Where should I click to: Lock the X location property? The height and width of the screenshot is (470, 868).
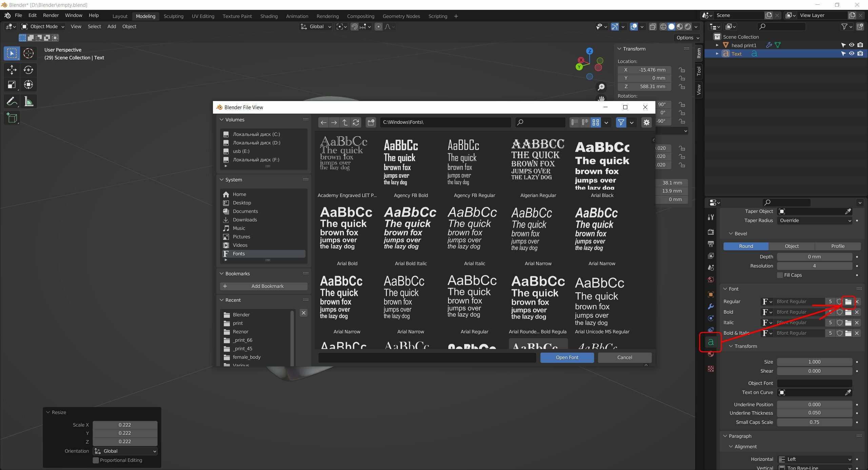682,70
